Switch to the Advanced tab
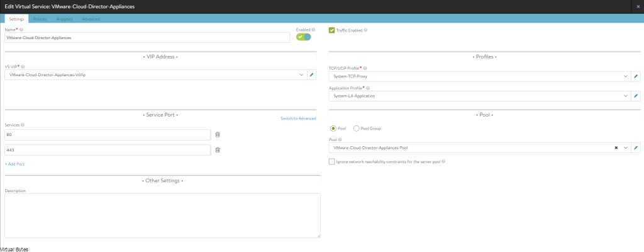This screenshot has height=252, width=644. pyautogui.click(x=91, y=19)
